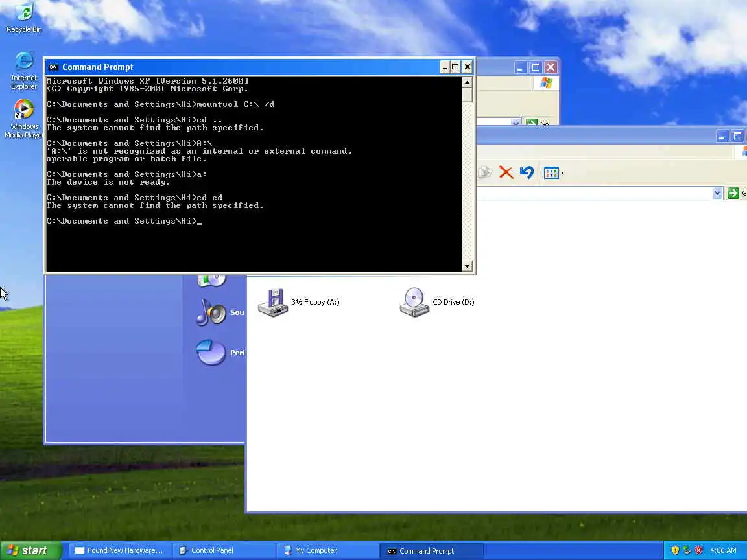Viewport: 747px width, 560px height.
Task: Click the 'operable program or batch file.' line
Action: pos(126,159)
